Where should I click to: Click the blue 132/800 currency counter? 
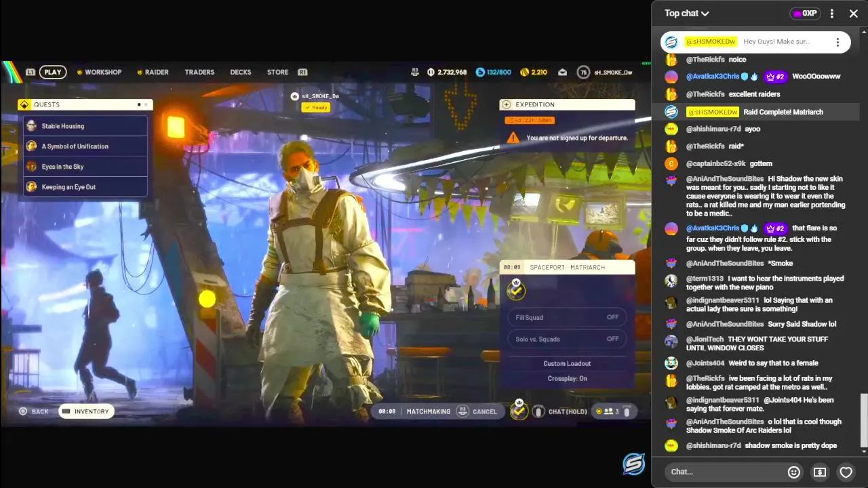[494, 72]
